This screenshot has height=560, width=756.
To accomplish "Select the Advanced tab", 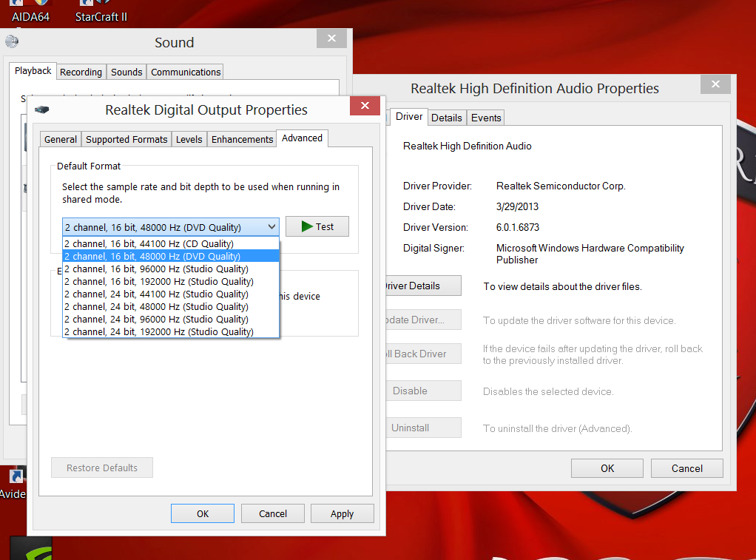I will [x=303, y=138].
